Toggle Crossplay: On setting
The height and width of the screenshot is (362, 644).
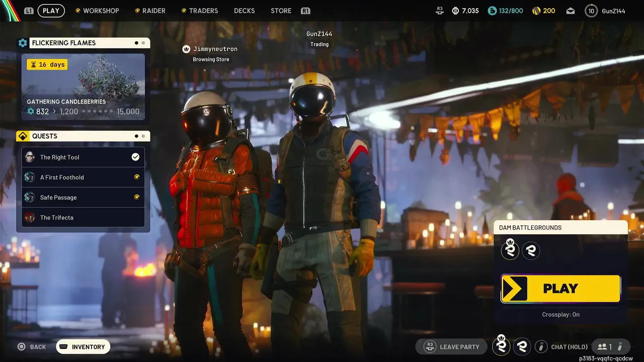tap(560, 315)
